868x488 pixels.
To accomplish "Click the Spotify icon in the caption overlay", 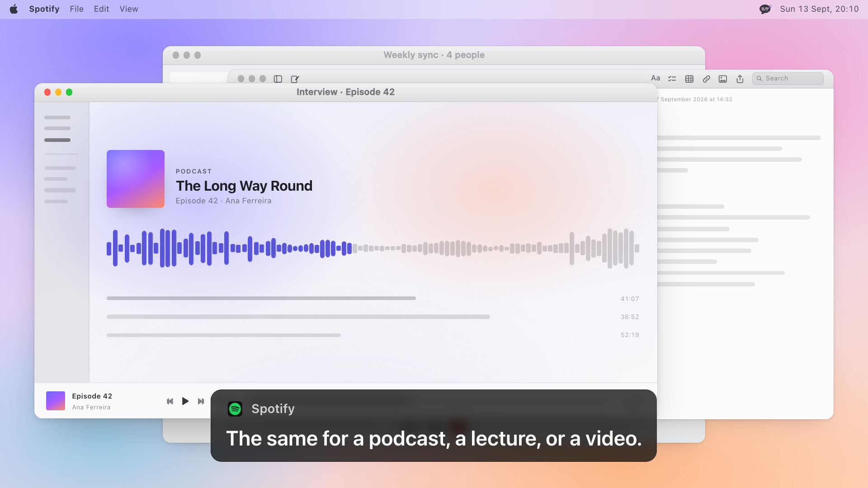I will tap(235, 409).
